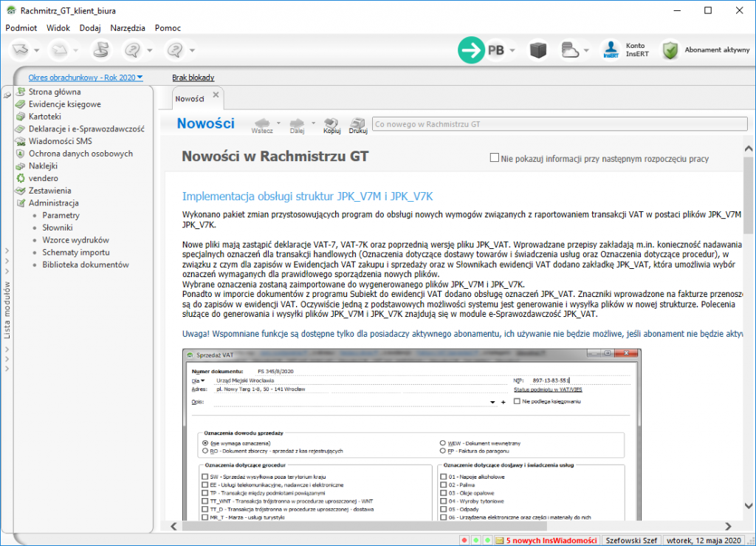This screenshot has width=756, height=546.
Task: Open vendero module icon
Action: [20, 179]
